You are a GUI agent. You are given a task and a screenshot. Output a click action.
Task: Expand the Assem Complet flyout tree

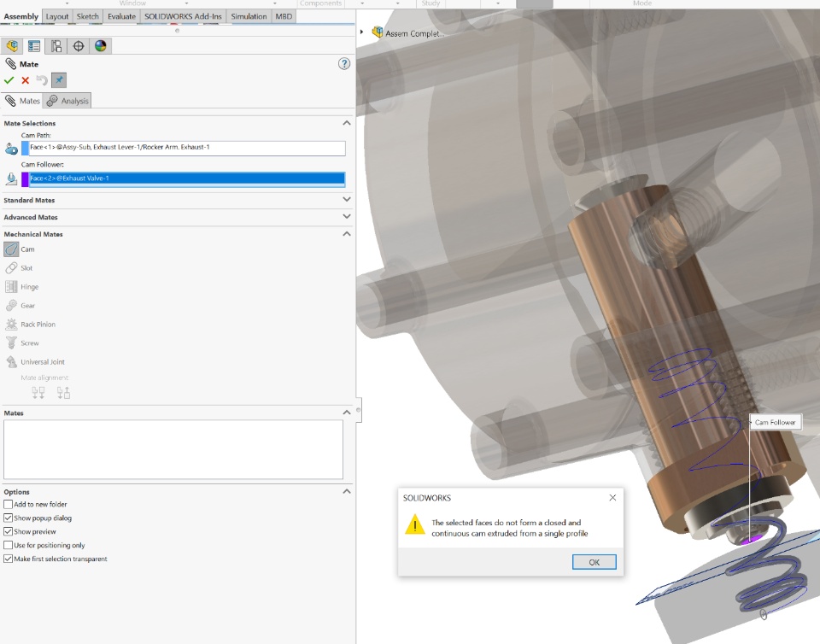[361, 32]
